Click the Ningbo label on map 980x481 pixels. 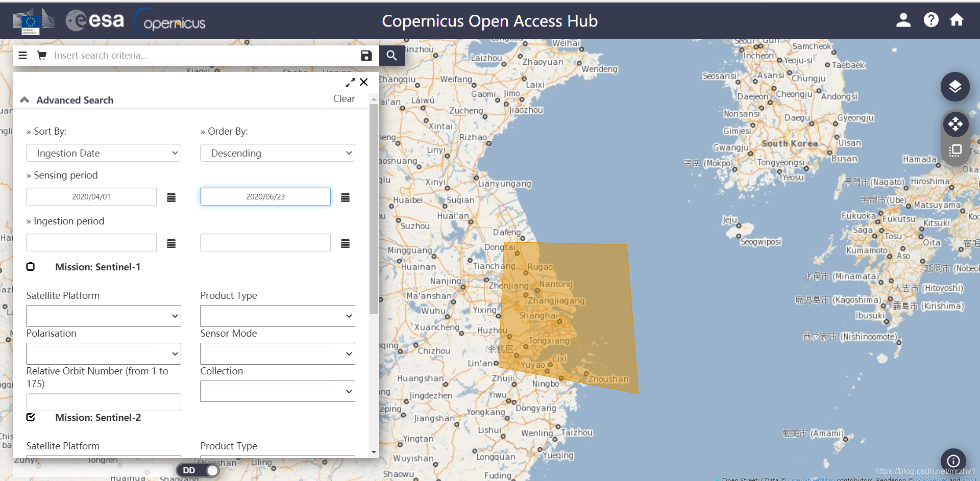tap(546, 384)
